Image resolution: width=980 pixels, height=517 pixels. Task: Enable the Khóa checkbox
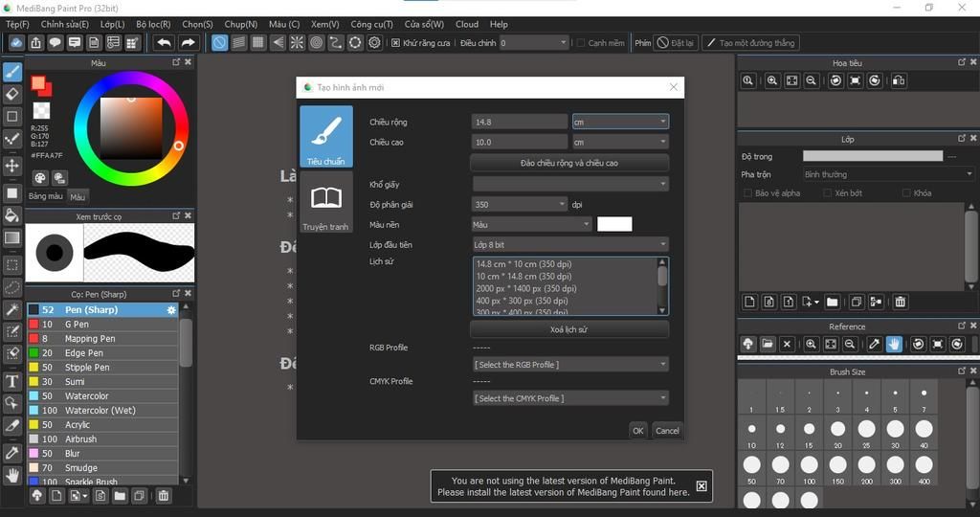coord(905,193)
